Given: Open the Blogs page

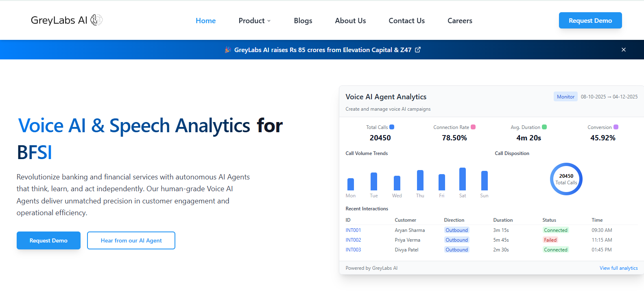Looking at the screenshot, I should (x=303, y=21).
